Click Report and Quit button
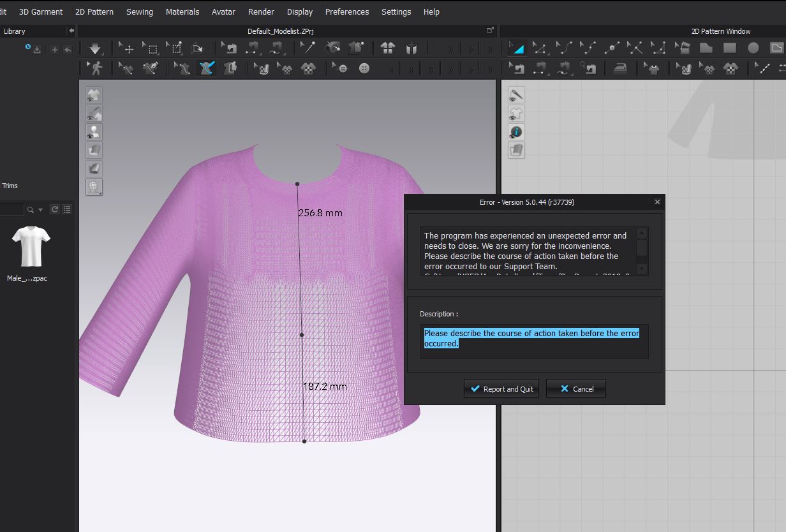Image resolution: width=786 pixels, height=532 pixels. (501, 388)
